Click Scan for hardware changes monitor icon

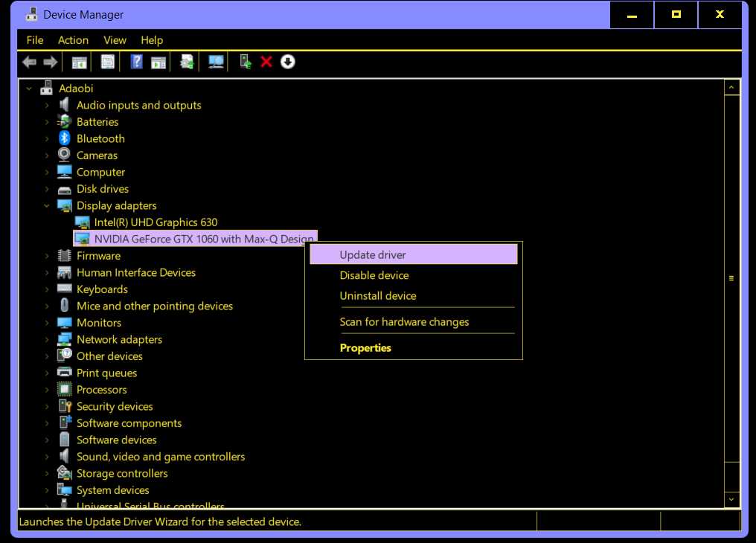216,62
